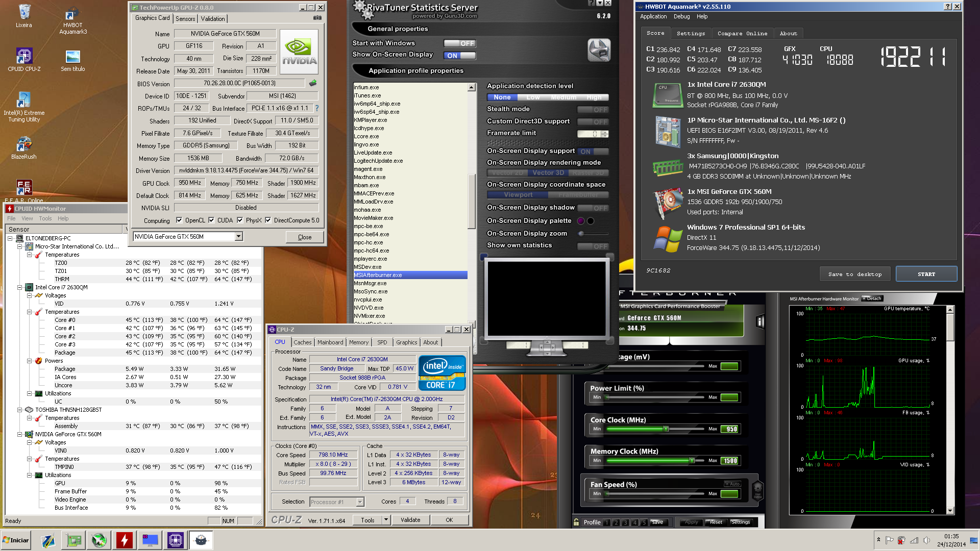Toggle On-Screen Display shadow switch

tap(593, 208)
